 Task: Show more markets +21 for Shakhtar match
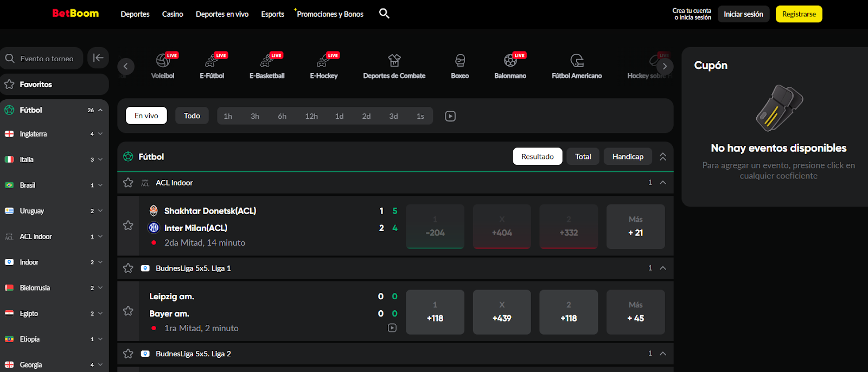[x=636, y=227]
